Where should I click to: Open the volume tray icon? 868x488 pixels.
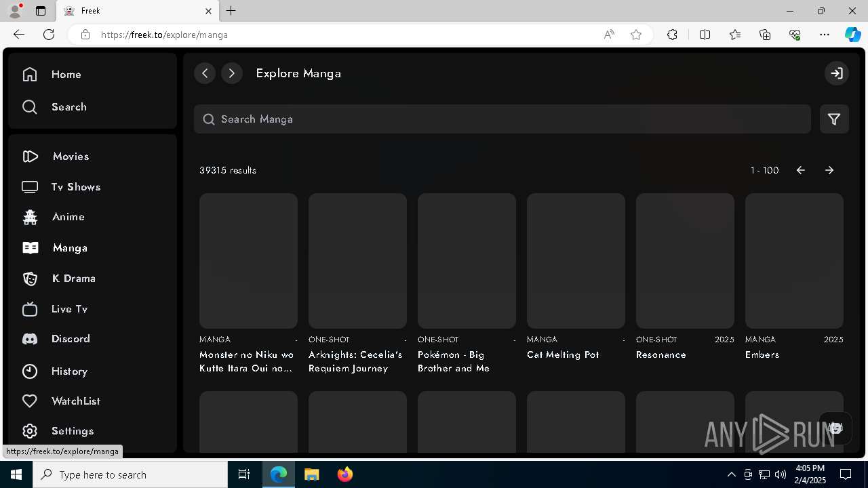point(781,474)
